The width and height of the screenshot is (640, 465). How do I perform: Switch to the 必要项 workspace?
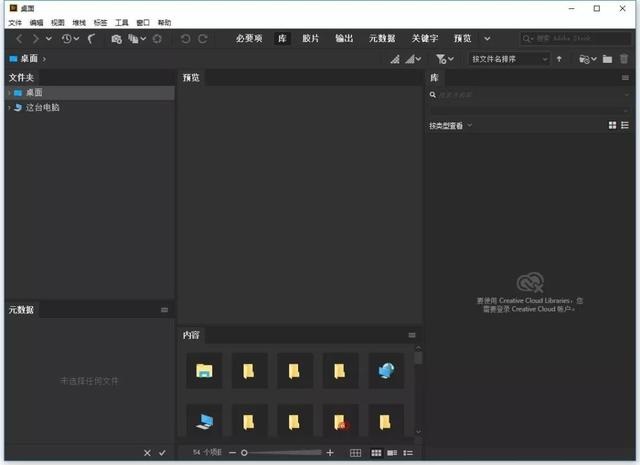(249, 39)
